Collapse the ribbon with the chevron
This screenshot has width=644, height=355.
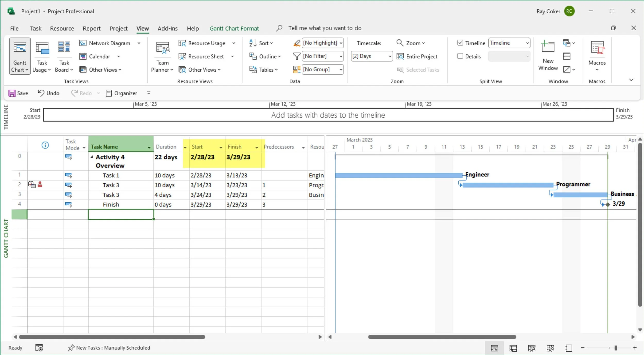tap(631, 80)
